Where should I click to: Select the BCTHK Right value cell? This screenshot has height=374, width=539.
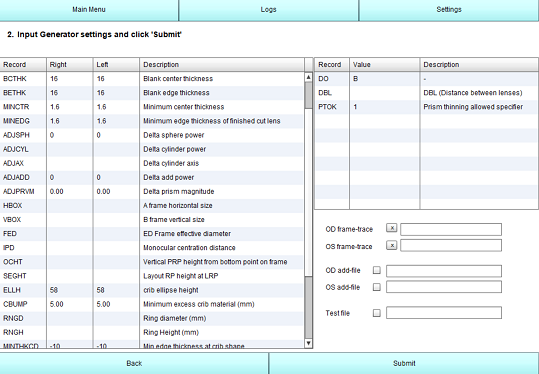pos(70,79)
